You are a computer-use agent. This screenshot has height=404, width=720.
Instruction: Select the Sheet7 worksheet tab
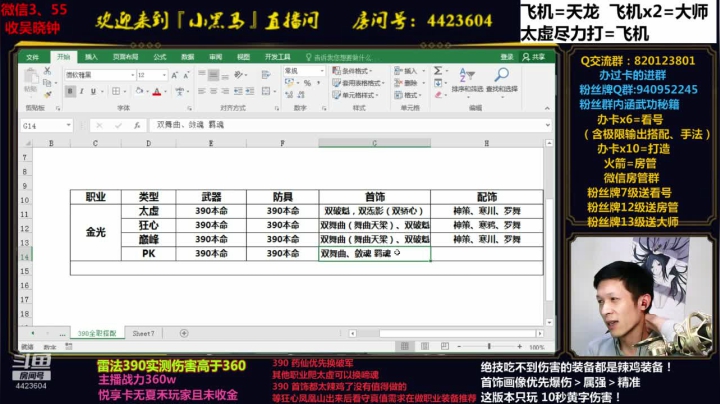(x=143, y=333)
